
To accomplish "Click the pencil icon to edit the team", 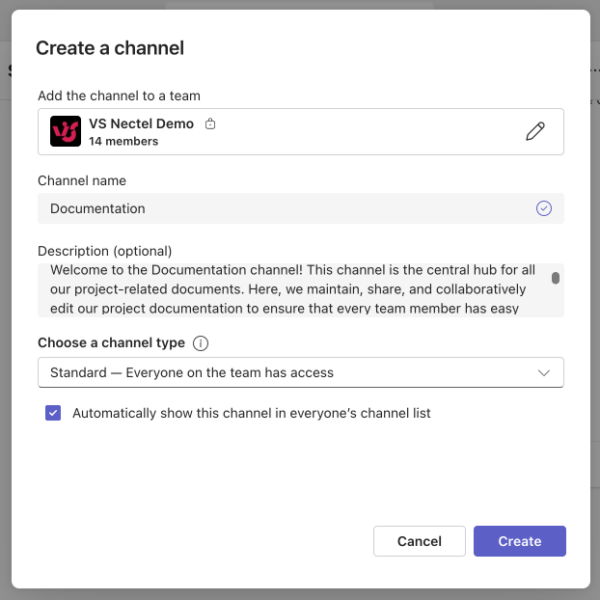I will (x=535, y=131).
